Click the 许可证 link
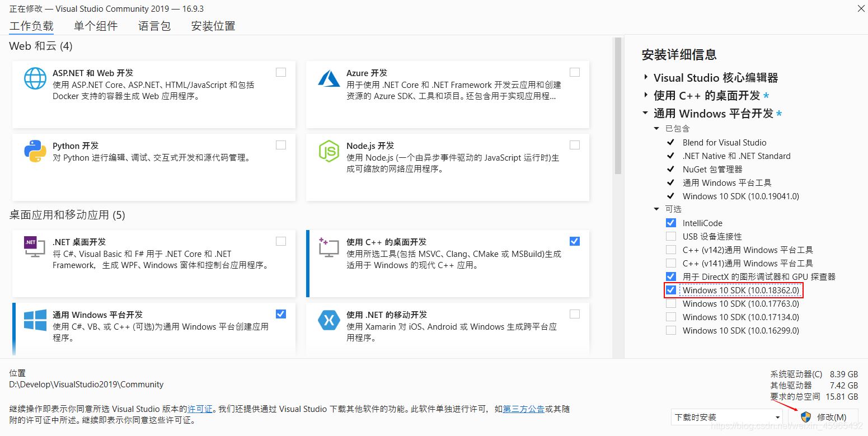This screenshot has width=868, height=436. click(x=200, y=409)
